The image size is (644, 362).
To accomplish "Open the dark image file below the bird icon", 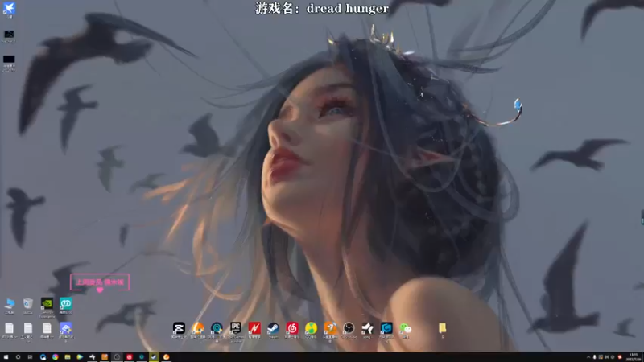I will [x=9, y=35].
